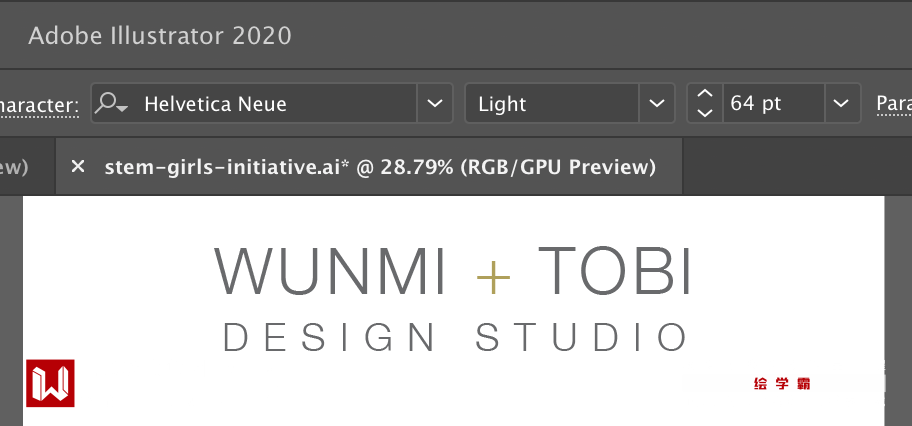The width and height of the screenshot is (912, 426).
Task: Increase font size with the up stepper
Action: click(x=705, y=94)
